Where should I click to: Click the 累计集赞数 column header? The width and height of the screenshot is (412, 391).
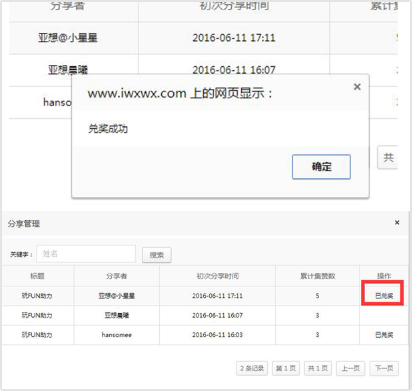click(x=317, y=276)
